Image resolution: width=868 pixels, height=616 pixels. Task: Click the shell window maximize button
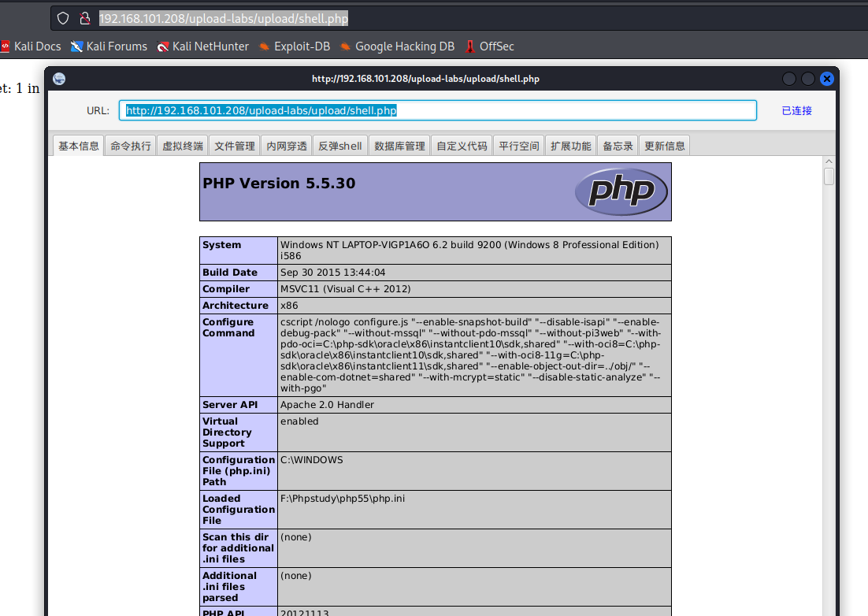tap(807, 79)
